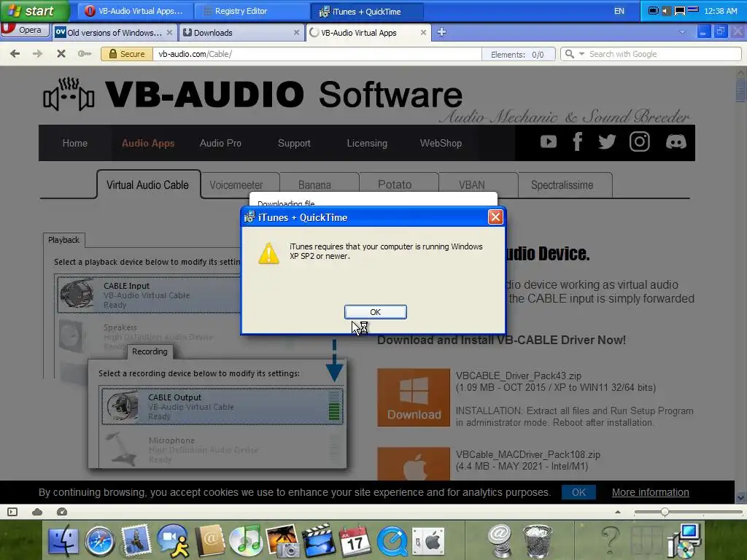The image size is (747, 560).
Task: Launch Safari from the dock
Action: coord(99,542)
